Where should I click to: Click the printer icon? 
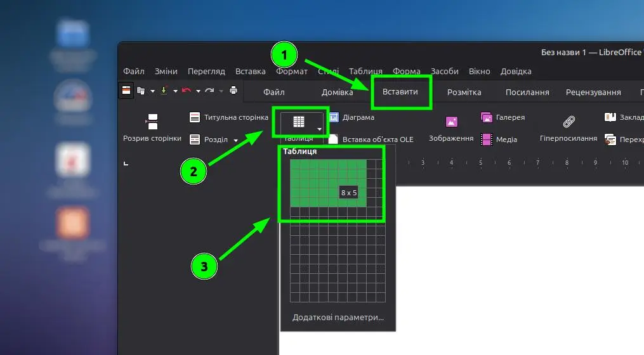tap(233, 90)
